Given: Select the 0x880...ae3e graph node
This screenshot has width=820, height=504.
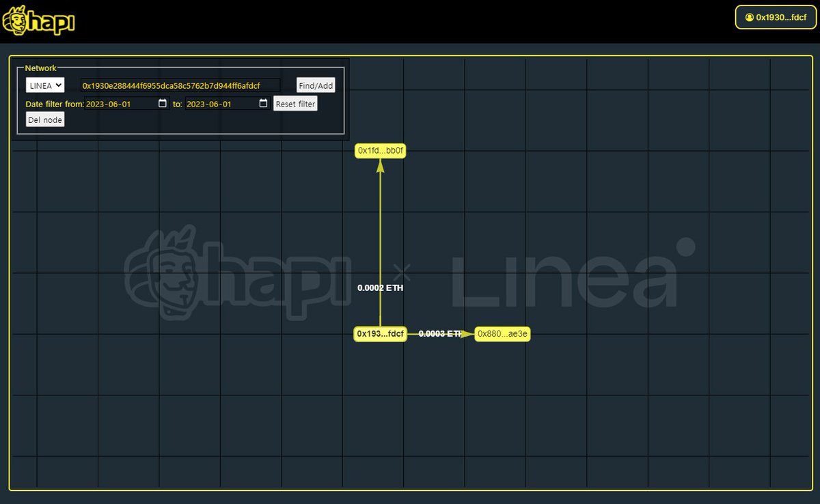Looking at the screenshot, I should [503, 334].
